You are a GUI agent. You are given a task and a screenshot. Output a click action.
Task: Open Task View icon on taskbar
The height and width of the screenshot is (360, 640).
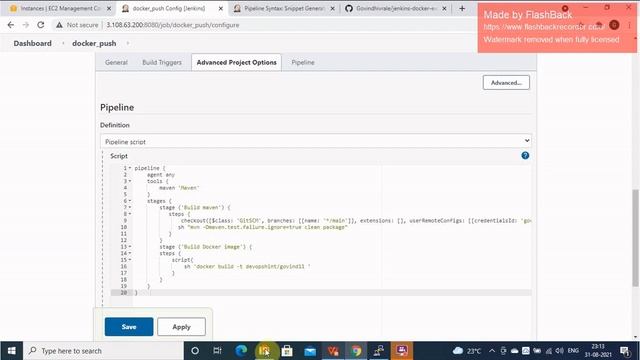click(x=218, y=351)
